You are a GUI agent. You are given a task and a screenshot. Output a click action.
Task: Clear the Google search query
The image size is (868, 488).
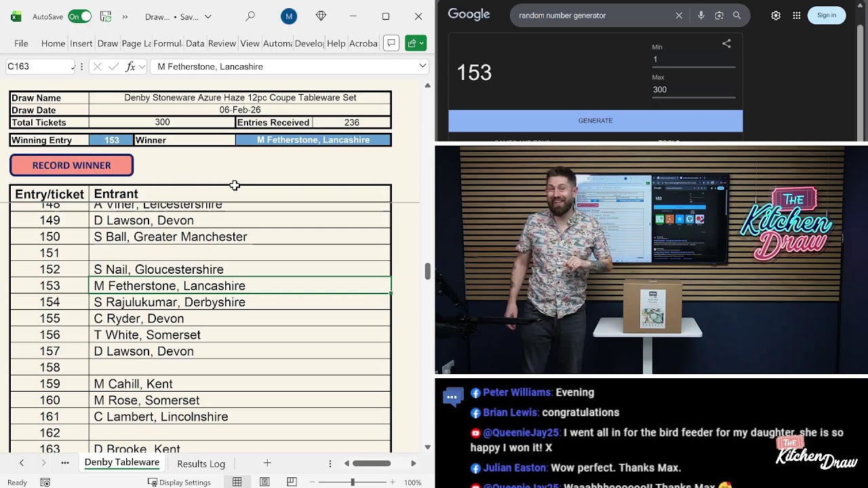pyautogui.click(x=679, y=16)
